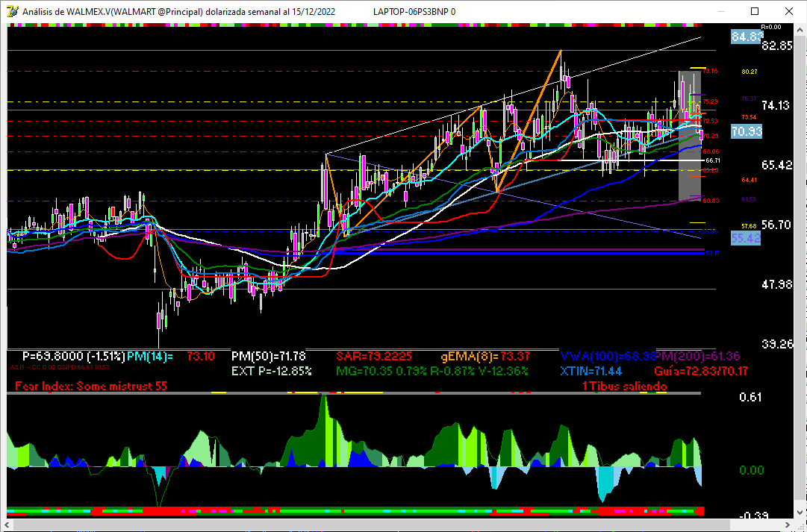
Task: Click the blue level label 53.17
Action: (x=711, y=253)
